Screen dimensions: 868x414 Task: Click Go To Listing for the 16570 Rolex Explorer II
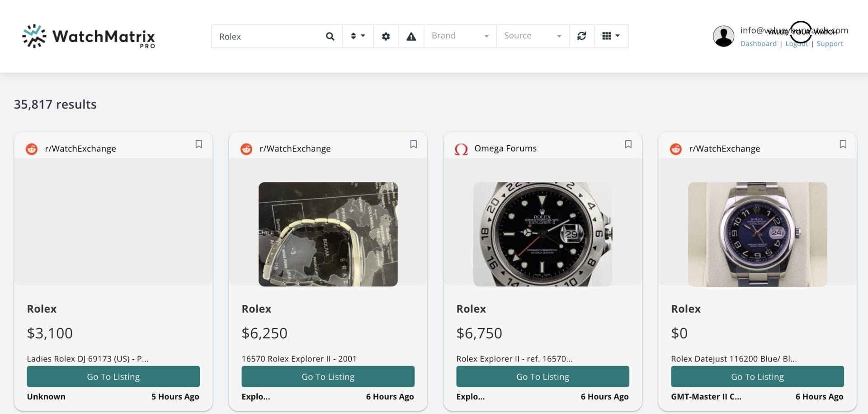328,376
